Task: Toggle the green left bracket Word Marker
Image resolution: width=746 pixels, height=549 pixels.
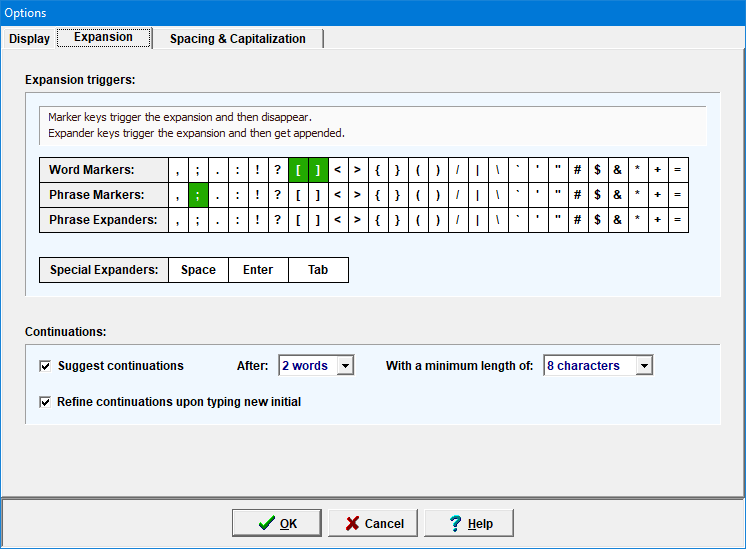Action: (299, 170)
